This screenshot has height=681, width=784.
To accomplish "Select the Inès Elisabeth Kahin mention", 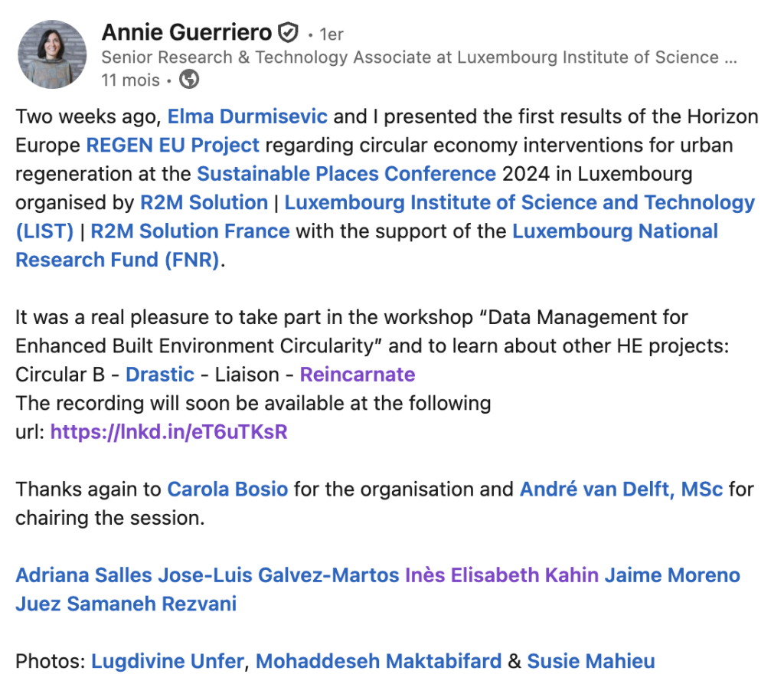I will (501, 575).
